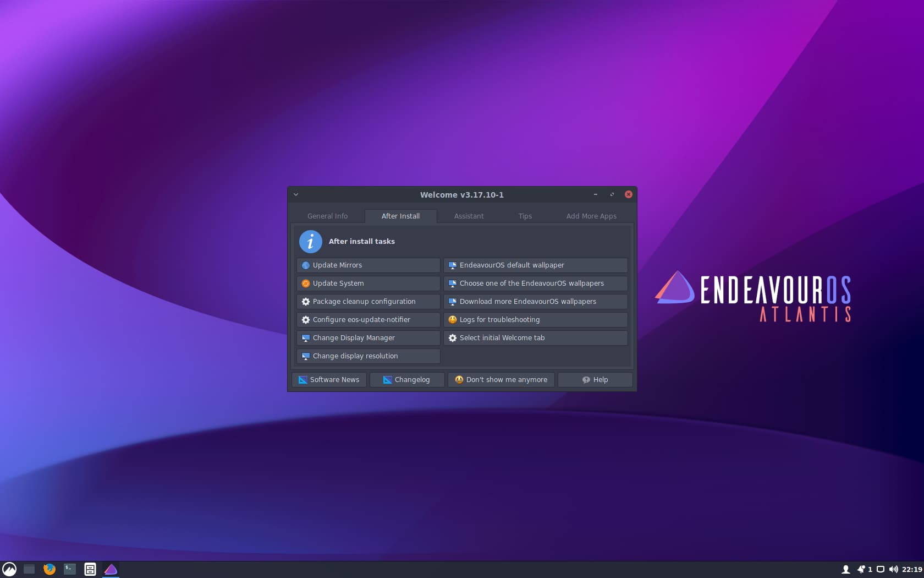The height and width of the screenshot is (578, 924).
Task: Open Help in the Welcome window
Action: coord(595,380)
